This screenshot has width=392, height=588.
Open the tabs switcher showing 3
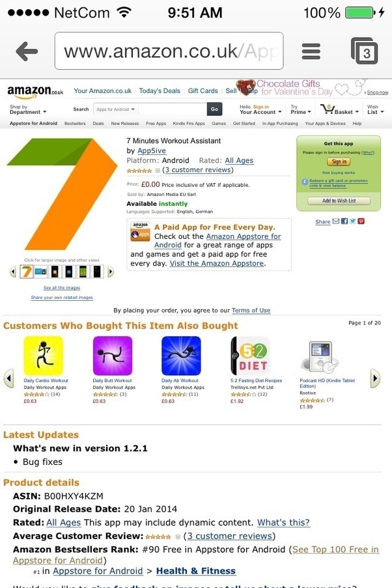[364, 51]
